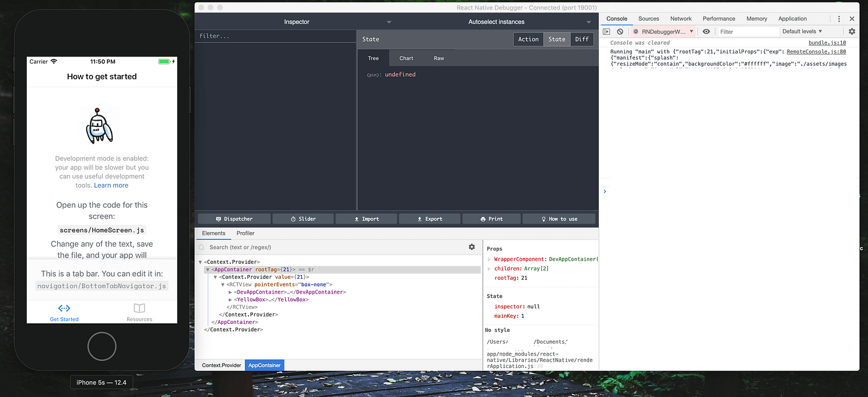Switch to the Network tab in DevTools
The height and width of the screenshot is (397, 868).
coord(681,19)
